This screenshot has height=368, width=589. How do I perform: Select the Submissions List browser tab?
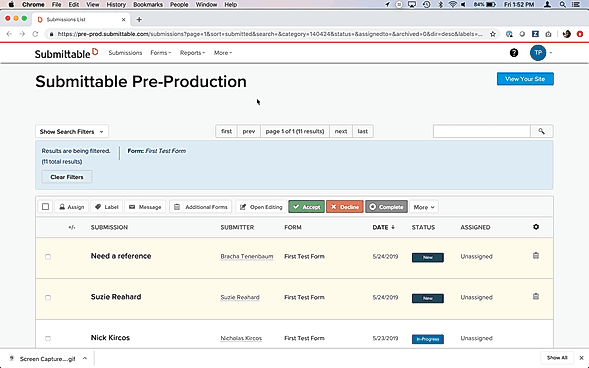point(81,20)
